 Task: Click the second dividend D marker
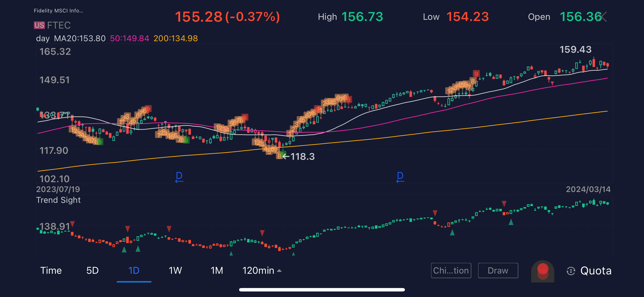pyautogui.click(x=400, y=177)
